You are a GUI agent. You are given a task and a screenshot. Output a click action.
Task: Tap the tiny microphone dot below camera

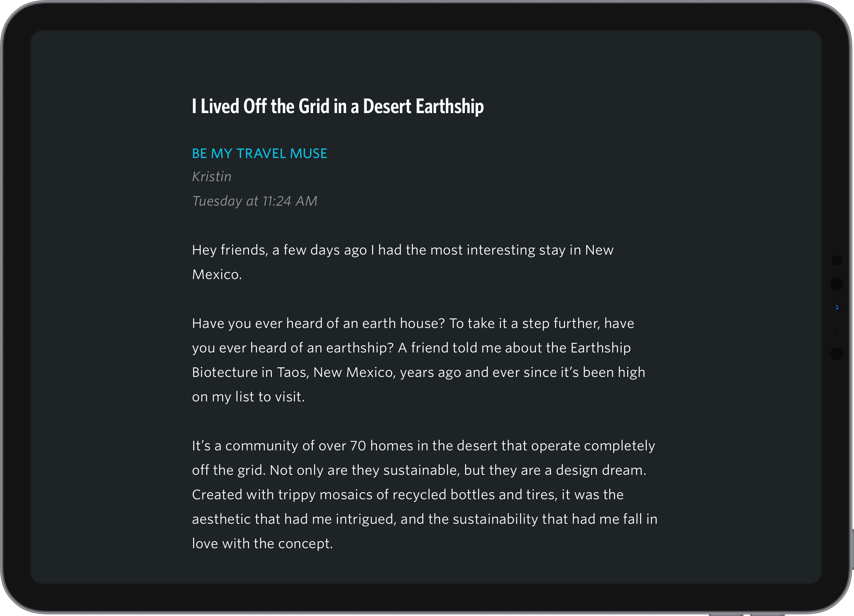point(836,330)
